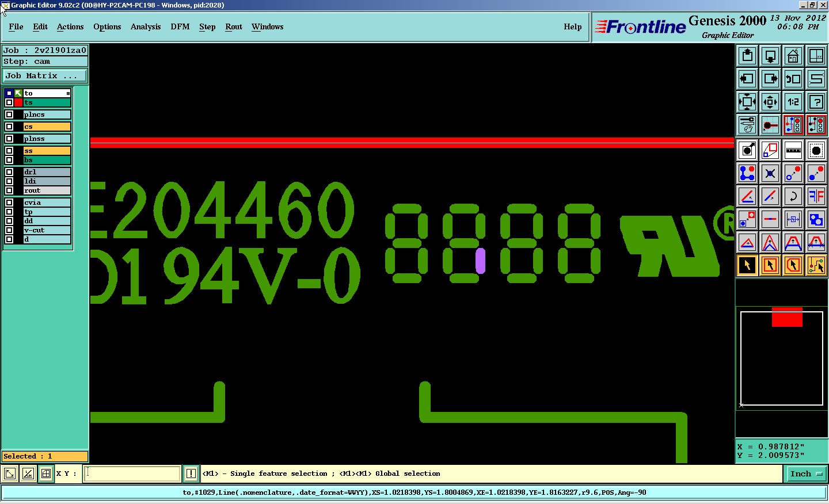Image resolution: width=829 pixels, height=504 pixels.
Task: Click the red color swatch of layer ts
Action: tap(18, 102)
